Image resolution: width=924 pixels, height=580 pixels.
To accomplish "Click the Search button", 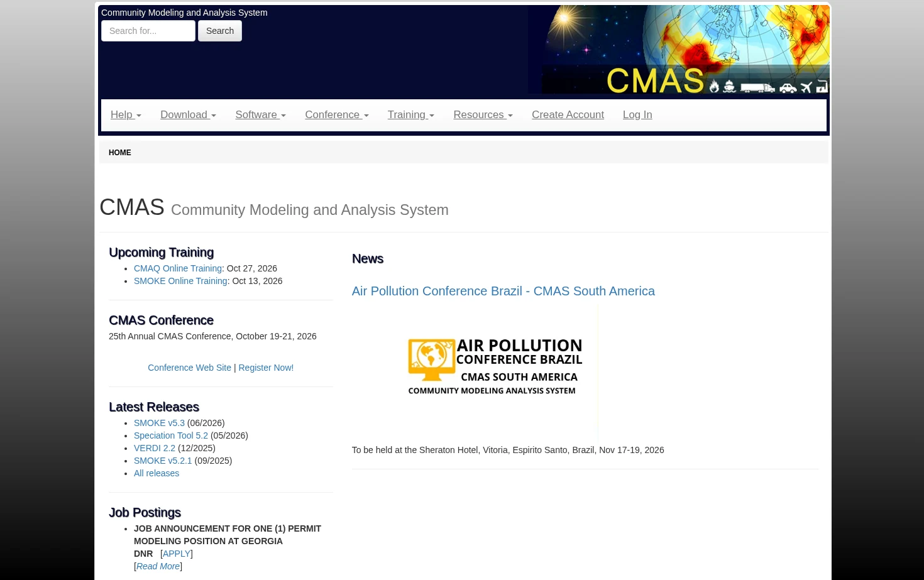I will pos(220,31).
